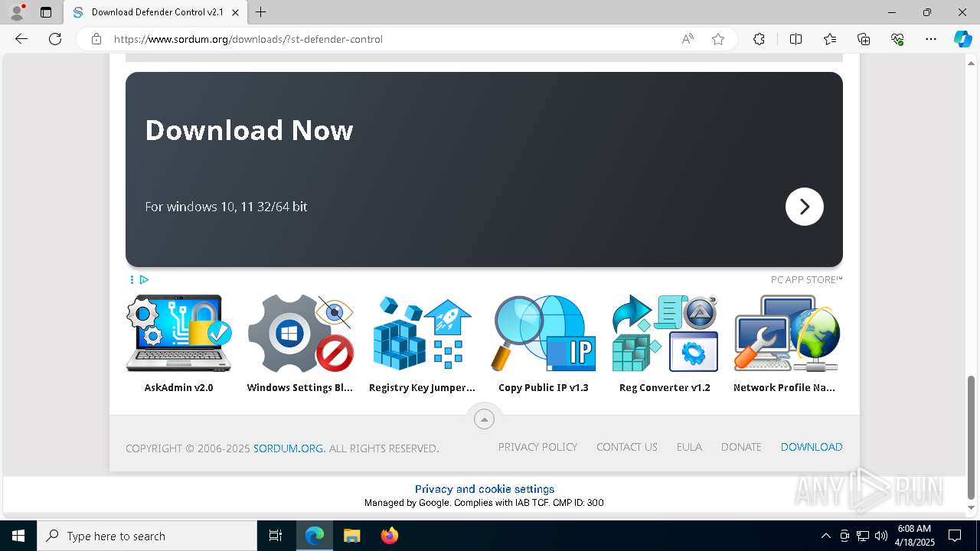Open Copy Public IP magnifier image
The width and height of the screenshot is (980, 551).
click(544, 333)
